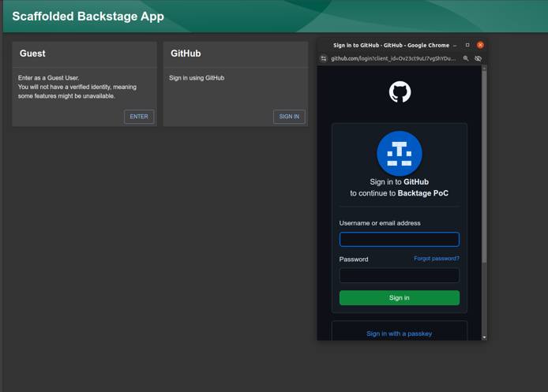Click the github.com URL in address bar

click(x=392, y=58)
